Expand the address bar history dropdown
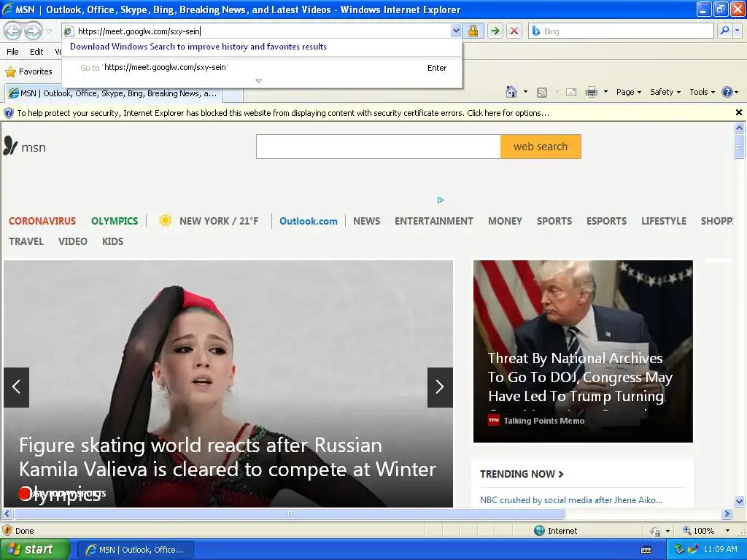The width and height of the screenshot is (747, 560). [x=456, y=31]
